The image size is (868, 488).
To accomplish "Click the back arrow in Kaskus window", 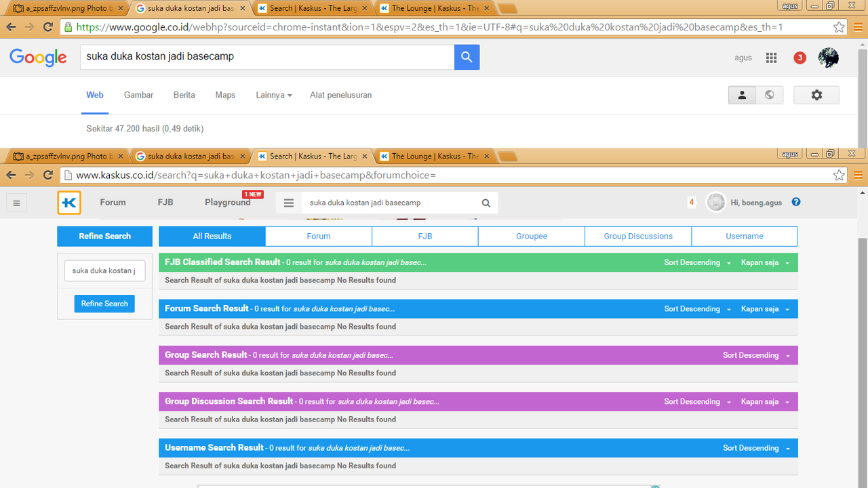I will tap(11, 175).
